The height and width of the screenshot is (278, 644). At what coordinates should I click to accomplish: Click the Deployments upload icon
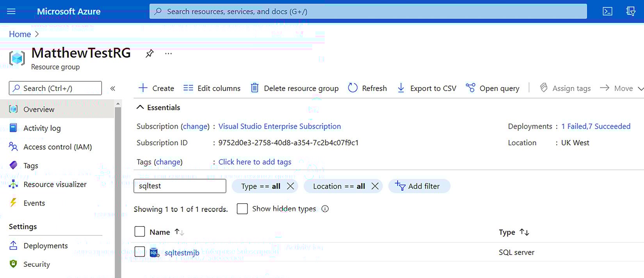pos(13,246)
